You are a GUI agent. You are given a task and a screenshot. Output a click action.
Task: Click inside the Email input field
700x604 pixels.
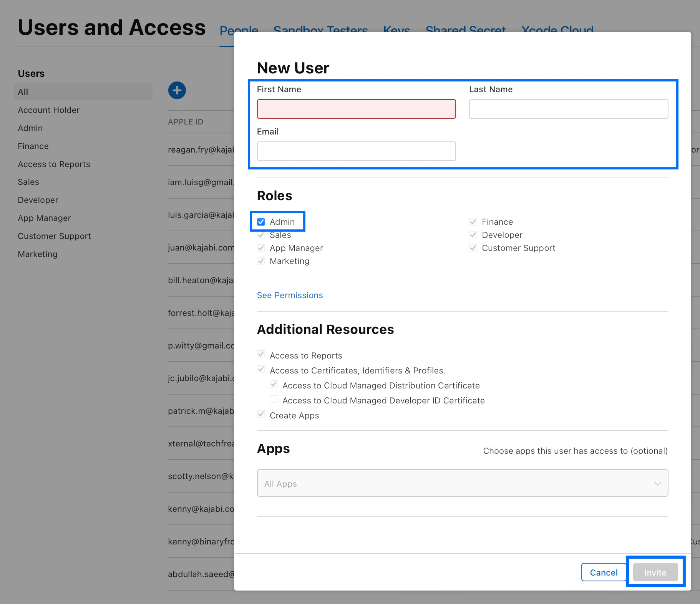[x=356, y=151]
